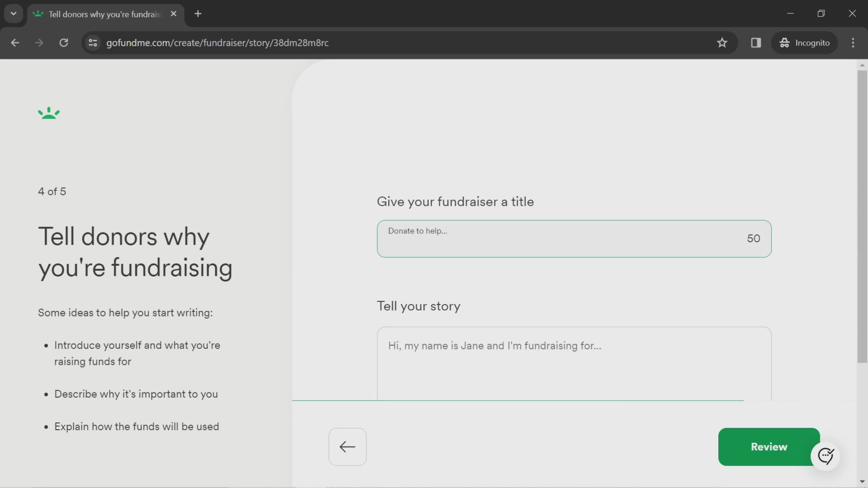868x488 pixels.
Task: Click into the 'Tell your story' text area
Action: (574, 364)
